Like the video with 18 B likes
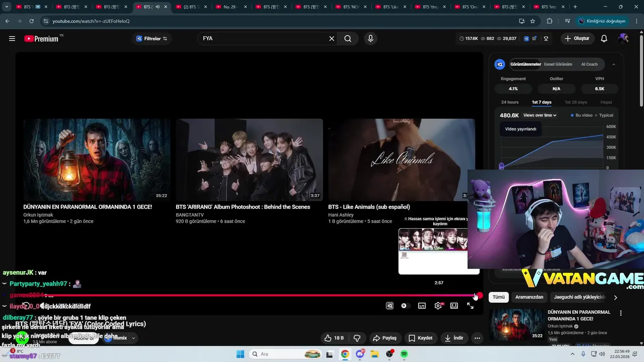The height and width of the screenshot is (362, 644). 334,338
